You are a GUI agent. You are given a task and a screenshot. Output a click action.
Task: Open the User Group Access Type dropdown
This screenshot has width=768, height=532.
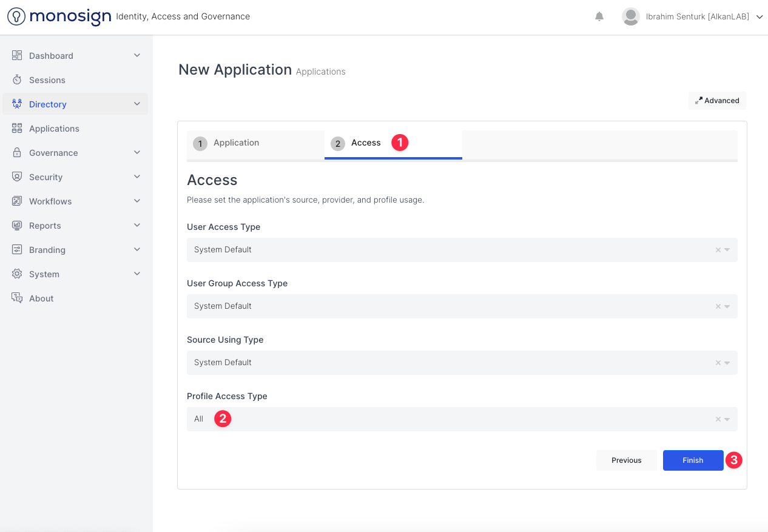click(x=727, y=306)
